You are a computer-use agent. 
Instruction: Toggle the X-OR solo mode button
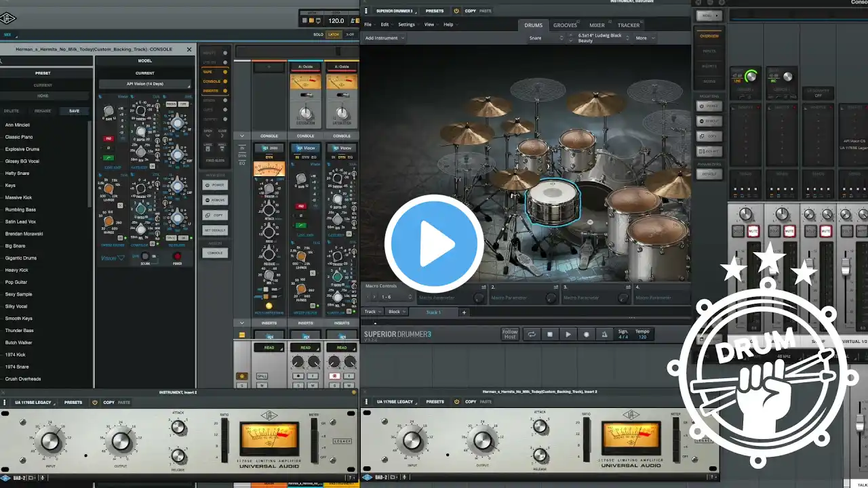pos(350,35)
